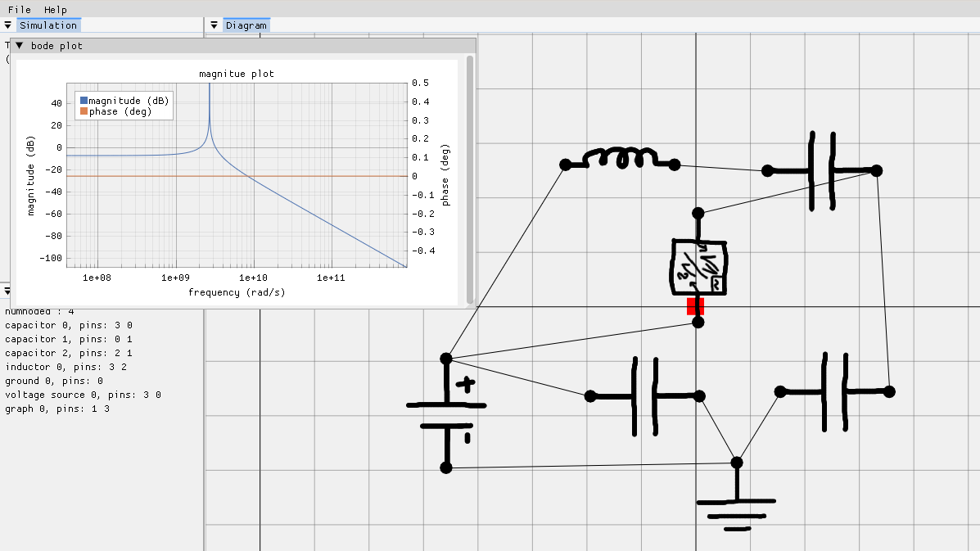Click the bode plot vertical scrollbar
Viewport: 980px width, 551px height.
click(x=469, y=180)
